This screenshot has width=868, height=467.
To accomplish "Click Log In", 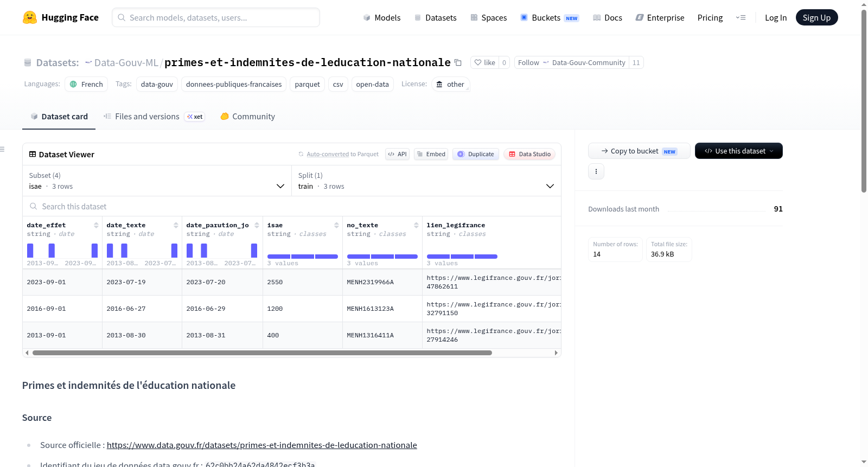I will click(776, 17).
